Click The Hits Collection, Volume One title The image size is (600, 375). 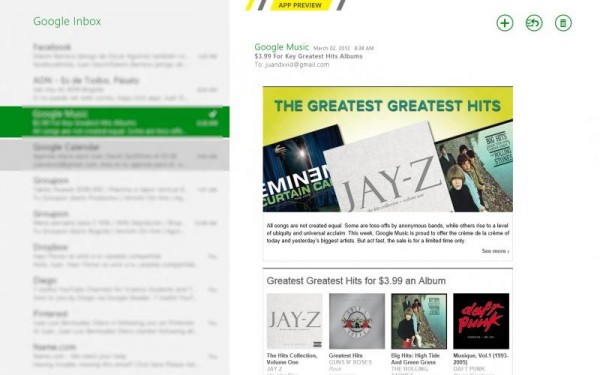point(292,359)
